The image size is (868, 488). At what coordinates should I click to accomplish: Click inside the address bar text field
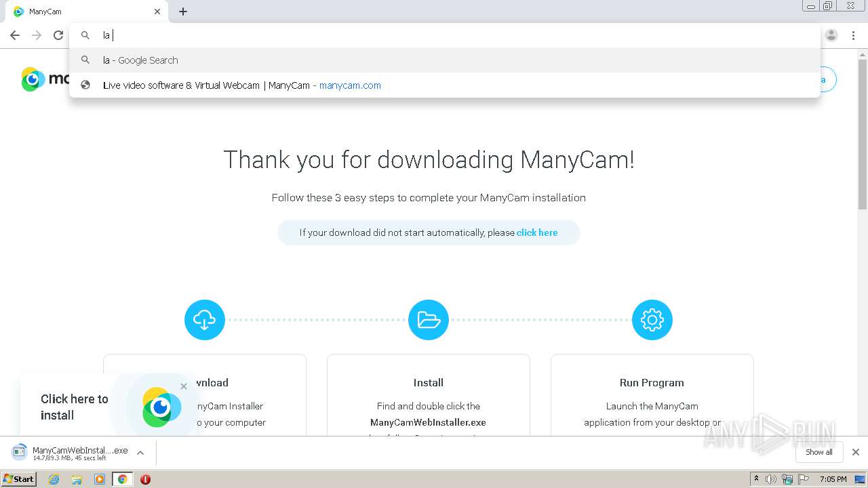[444, 35]
